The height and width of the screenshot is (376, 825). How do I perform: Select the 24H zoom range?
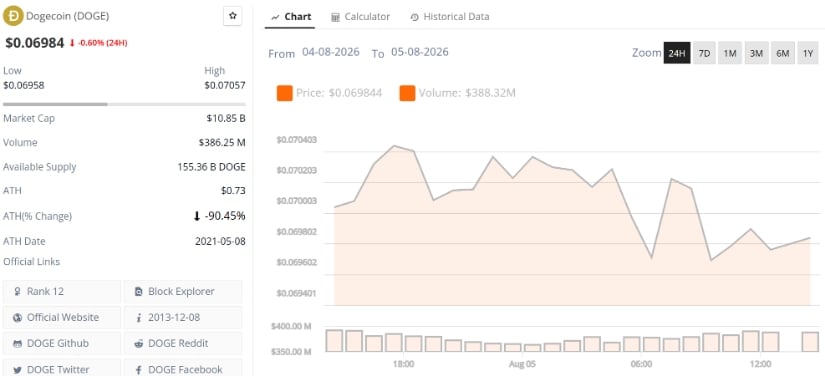click(x=677, y=53)
